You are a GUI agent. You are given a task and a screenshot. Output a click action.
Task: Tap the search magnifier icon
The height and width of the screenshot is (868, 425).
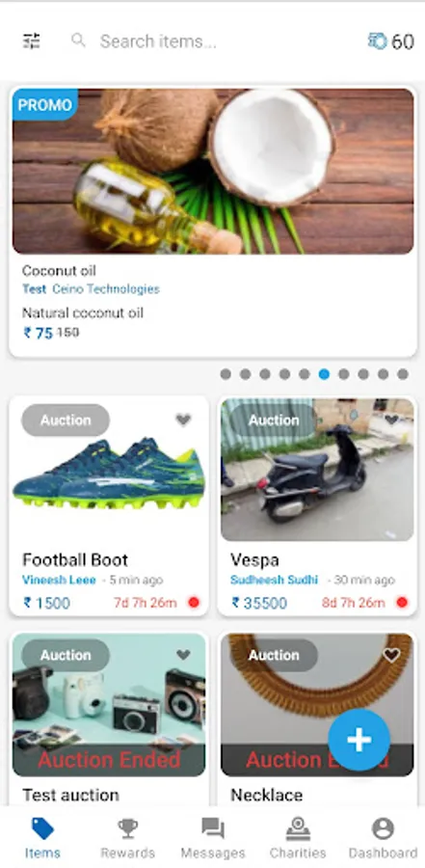tap(79, 41)
